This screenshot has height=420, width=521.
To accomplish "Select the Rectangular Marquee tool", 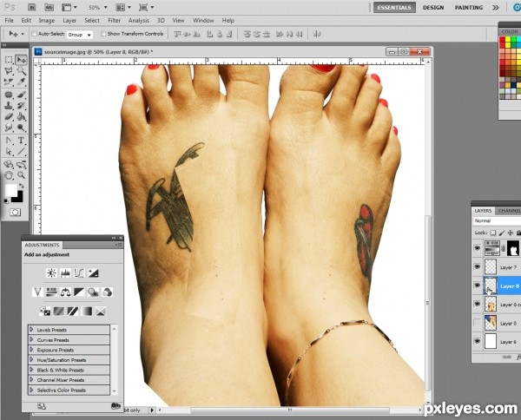I will coord(9,60).
